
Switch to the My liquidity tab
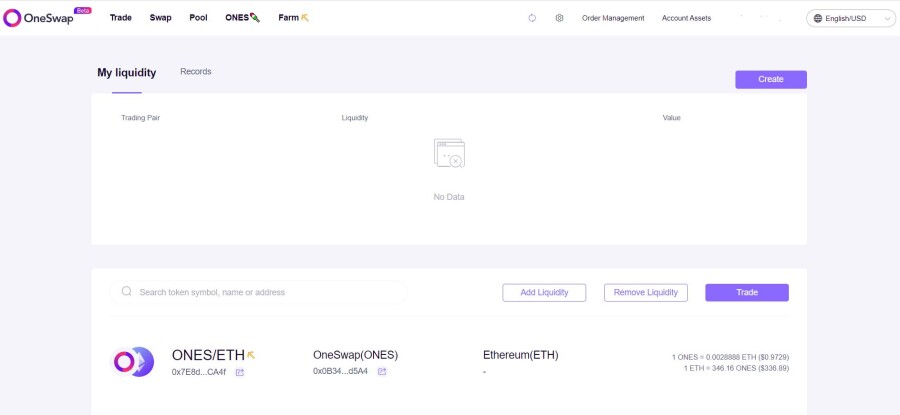pyautogui.click(x=126, y=73)
